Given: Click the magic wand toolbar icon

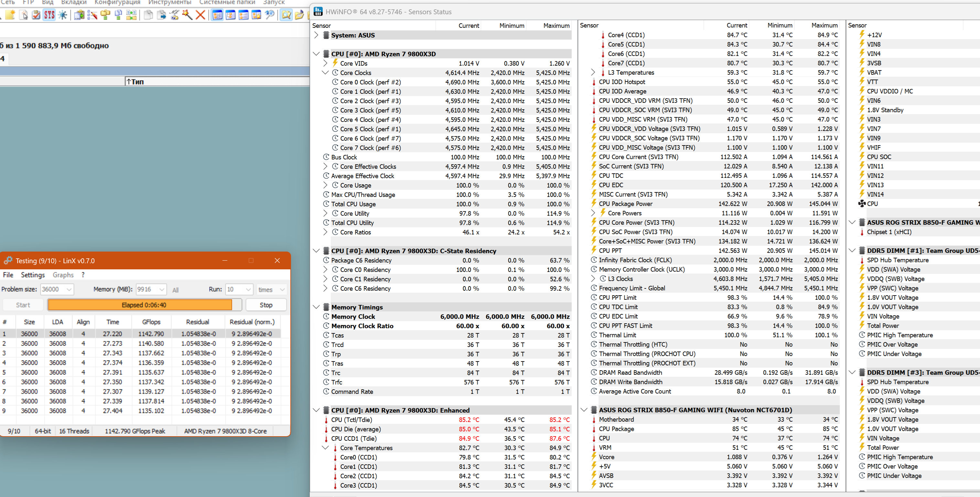Looking at the screenshot, I should pyautogui.click(x=187, y=15).
